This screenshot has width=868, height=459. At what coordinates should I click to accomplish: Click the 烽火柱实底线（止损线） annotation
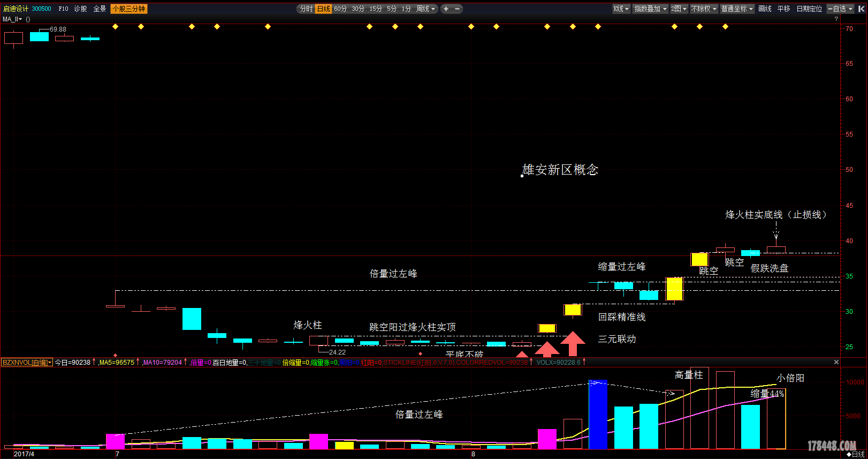(776, 215)
